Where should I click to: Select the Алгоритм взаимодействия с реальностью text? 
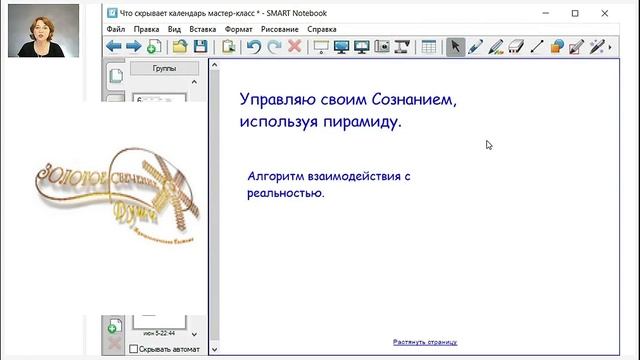click(x=329, y=184)
